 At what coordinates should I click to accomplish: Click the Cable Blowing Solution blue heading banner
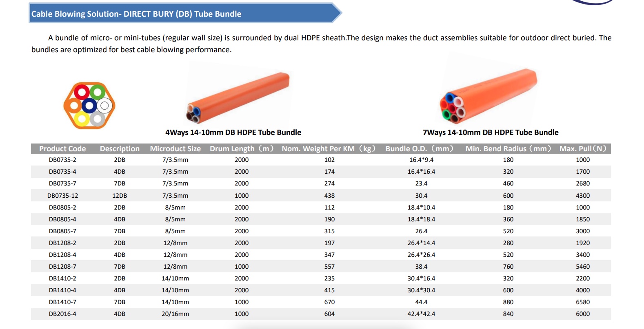(x=185, y=13)
